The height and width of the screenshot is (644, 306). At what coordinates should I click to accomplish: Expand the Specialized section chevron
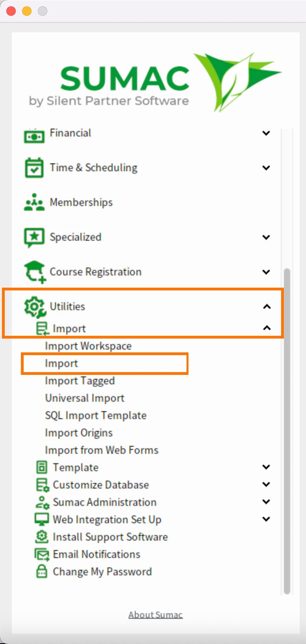coord(267,238)
